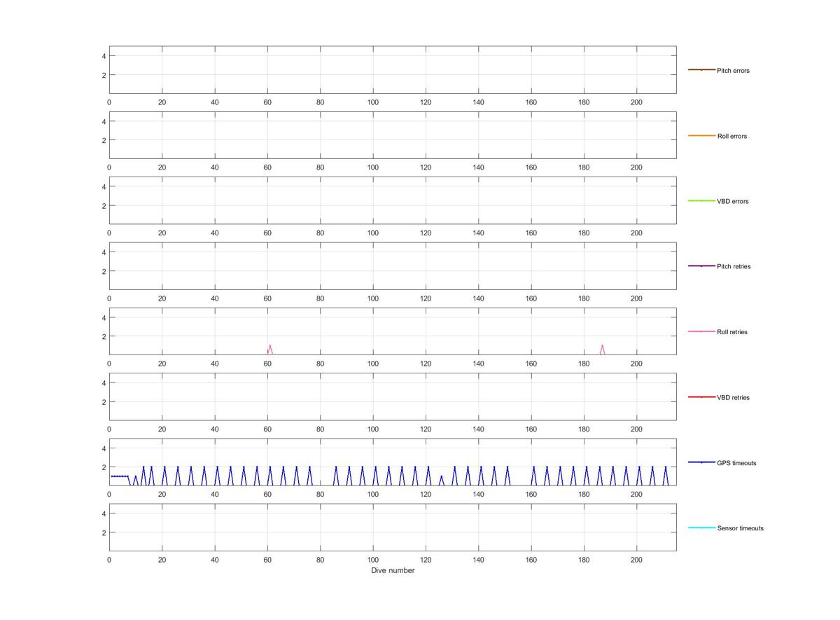Click the VBD errors legend label
This screenshot has width=840, height=620.
pos(732,201)
